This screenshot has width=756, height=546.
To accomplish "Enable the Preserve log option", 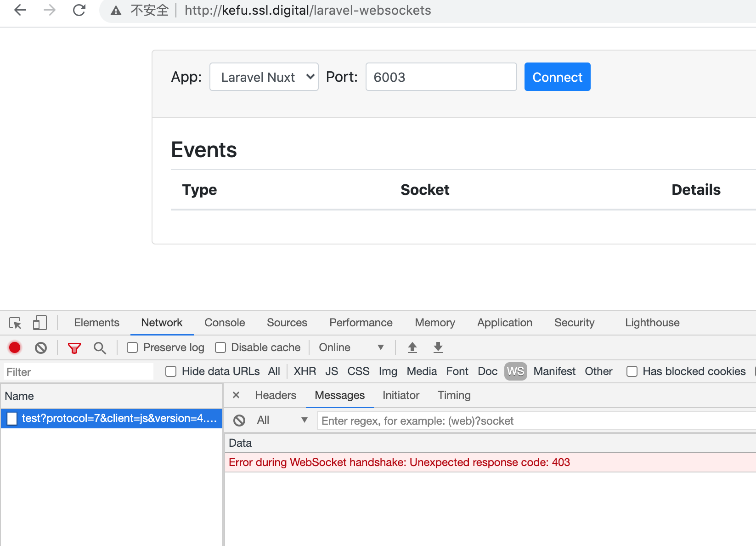I will pyautogui.click(x=133, y=347).
